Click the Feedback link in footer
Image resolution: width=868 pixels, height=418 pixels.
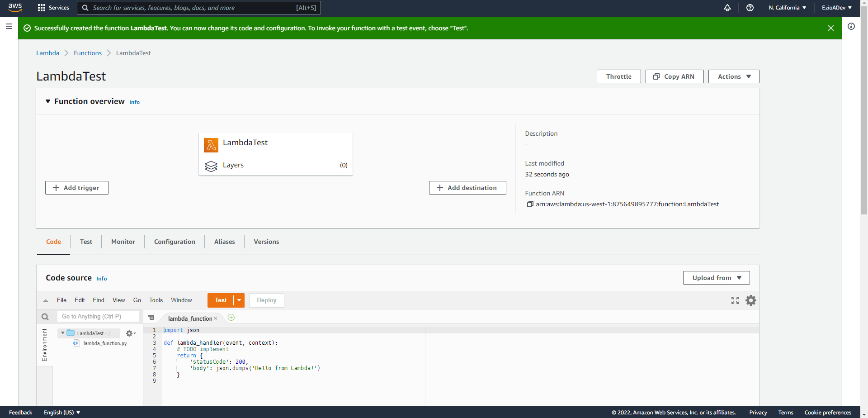pyautogui.click(x=21, y=413)
